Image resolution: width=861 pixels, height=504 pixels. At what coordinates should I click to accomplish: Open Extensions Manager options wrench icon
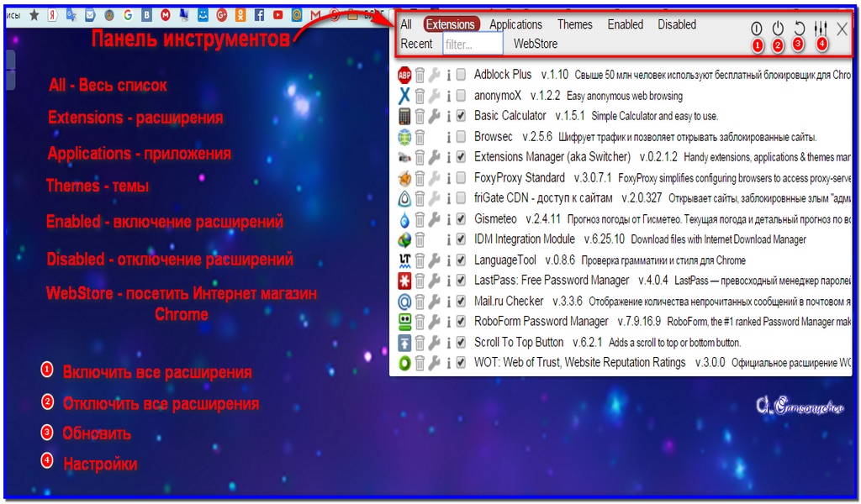434,157
